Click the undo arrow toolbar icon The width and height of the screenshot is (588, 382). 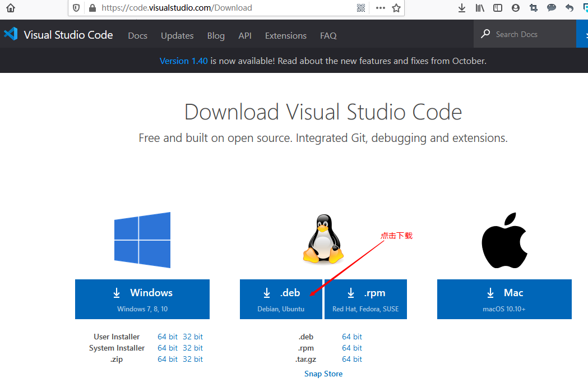(570, 8)
